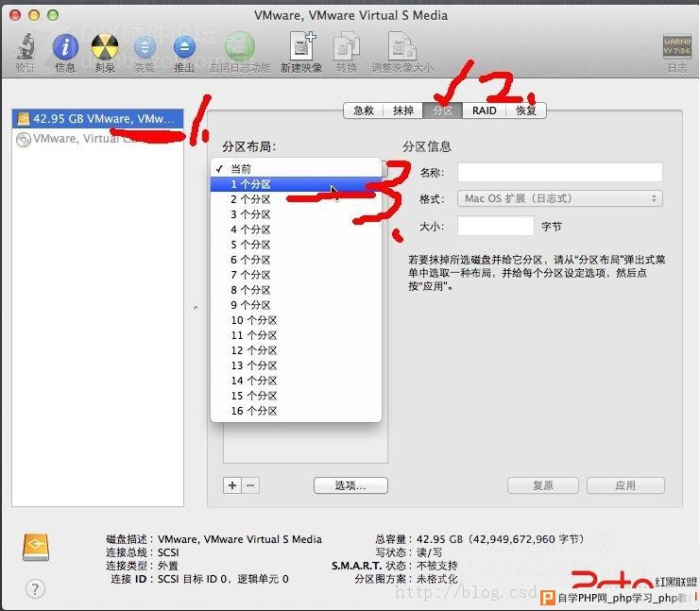Viewport: 700px width, 611px height.
Task: Choose 7 个分区 from layout menu
Action: (x=296, y=275)
